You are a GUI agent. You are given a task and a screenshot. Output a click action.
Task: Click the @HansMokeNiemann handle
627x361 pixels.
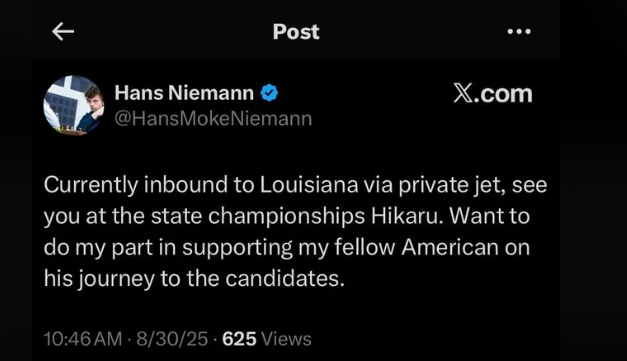213,119
